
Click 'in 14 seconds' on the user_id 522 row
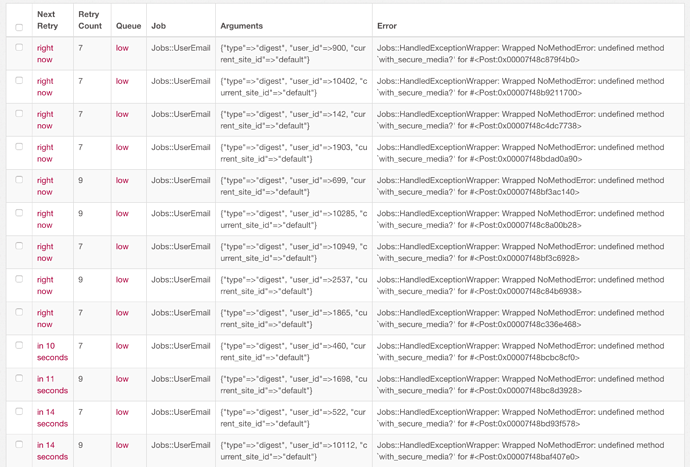(x=52, y=418)
